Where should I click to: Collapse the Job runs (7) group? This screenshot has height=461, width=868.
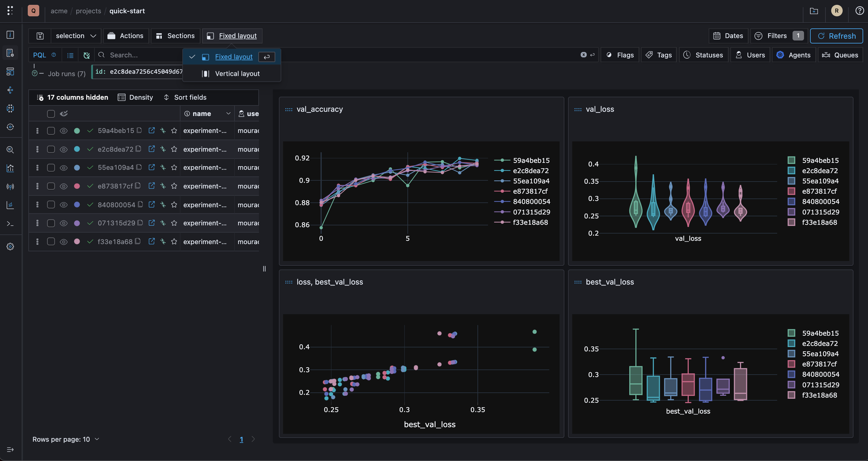(x=35, y=73)
